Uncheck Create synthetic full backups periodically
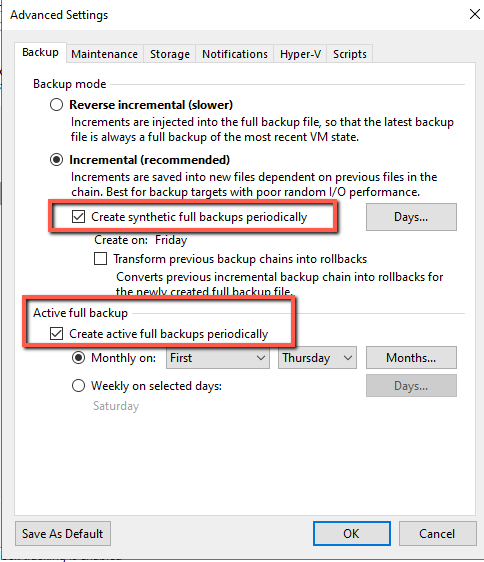The image size is (484, 562). [79, 216]
